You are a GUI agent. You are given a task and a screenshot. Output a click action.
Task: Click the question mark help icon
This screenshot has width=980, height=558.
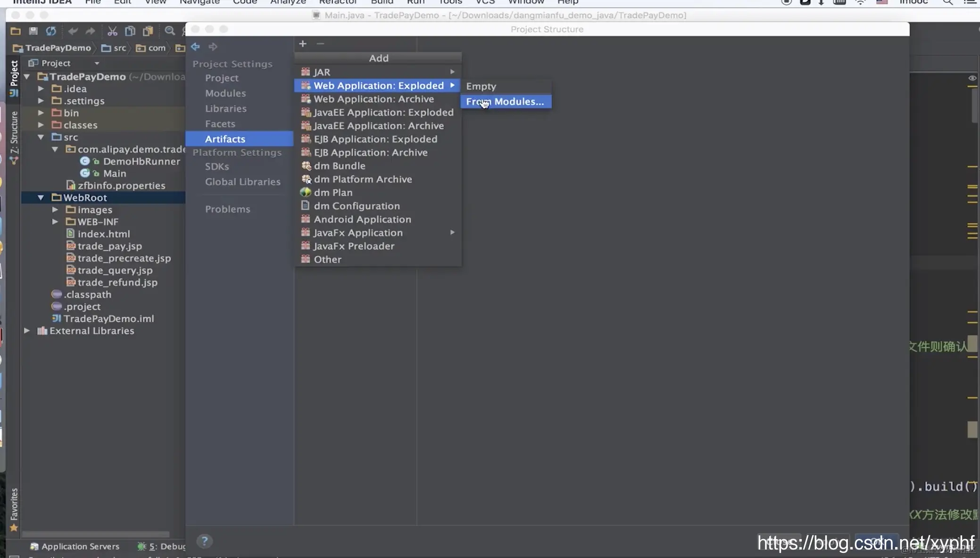click(x=204, y=541)
